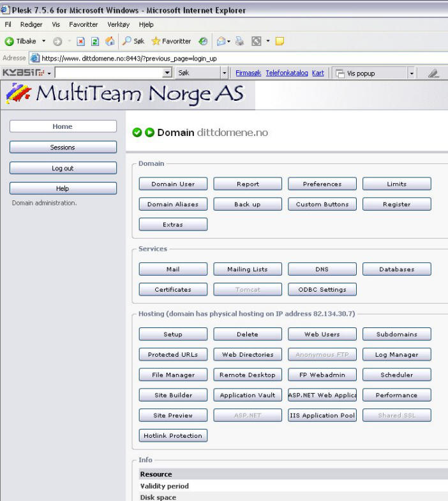The height and width of the screenshot is (501, 448).
Task: Click the page icon in address bar
Action: point(35,58)
